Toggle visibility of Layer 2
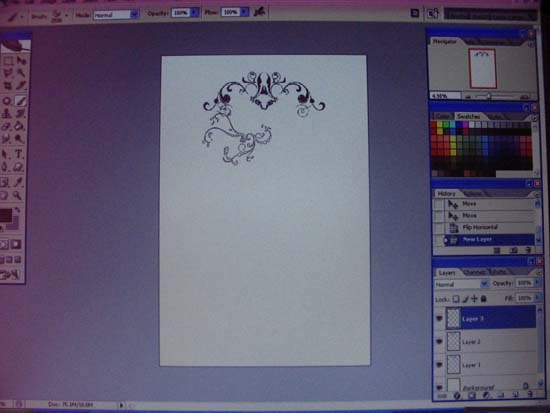 (x=439, y=341)
